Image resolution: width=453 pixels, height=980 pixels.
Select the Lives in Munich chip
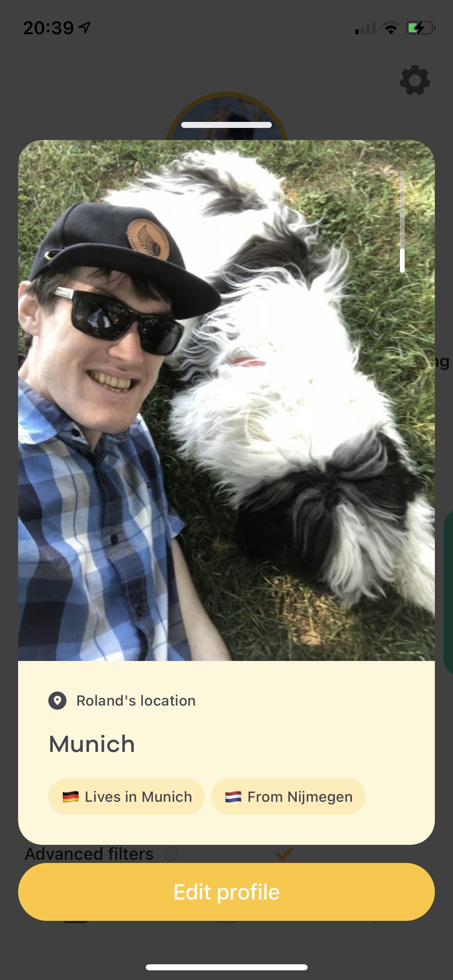[x=126, y=797]
